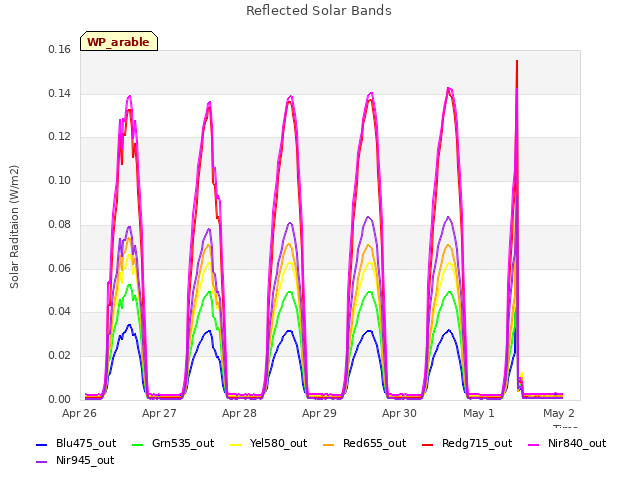Screen dimensions: 640x480
Task: Click the Apr 29 x-axis tick label
Action: click(x=319, y=413)
